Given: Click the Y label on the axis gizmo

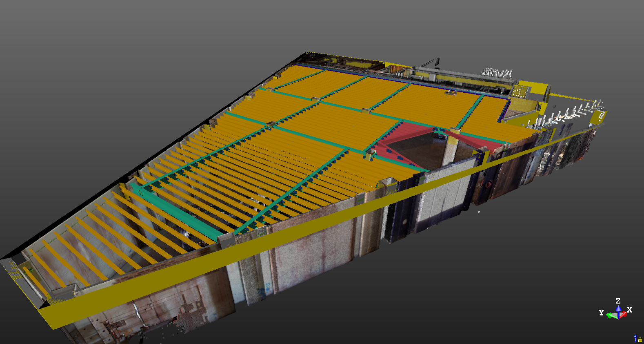Looking at the screenshot, I should [x=601, y=313].
